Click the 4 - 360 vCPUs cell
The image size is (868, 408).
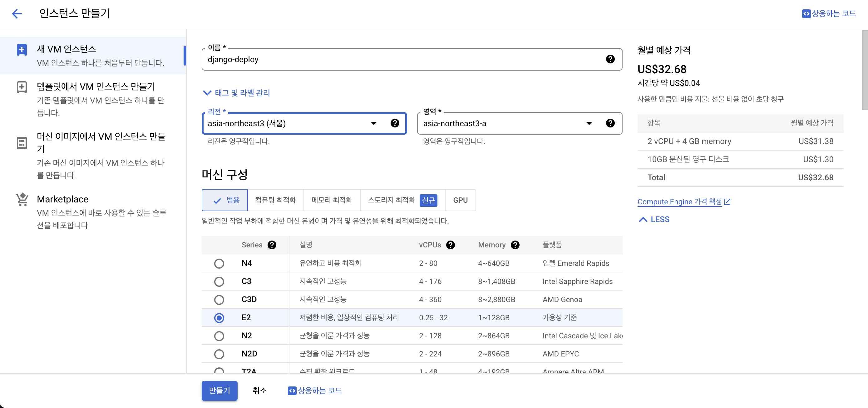(430, 300)
